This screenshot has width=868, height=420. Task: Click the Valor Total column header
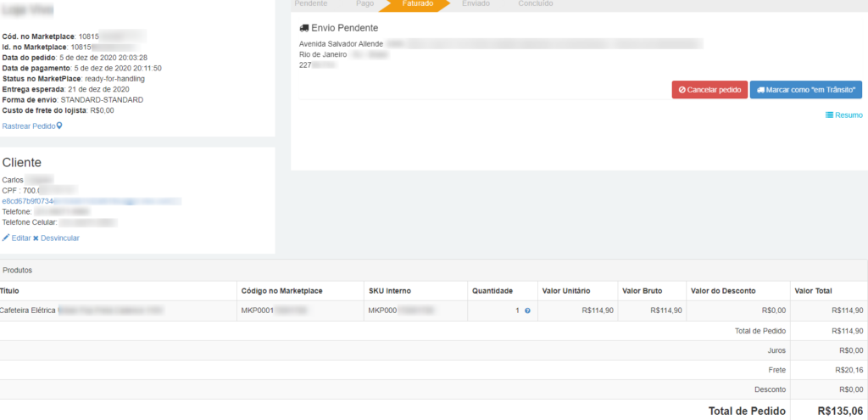point(813,291)
